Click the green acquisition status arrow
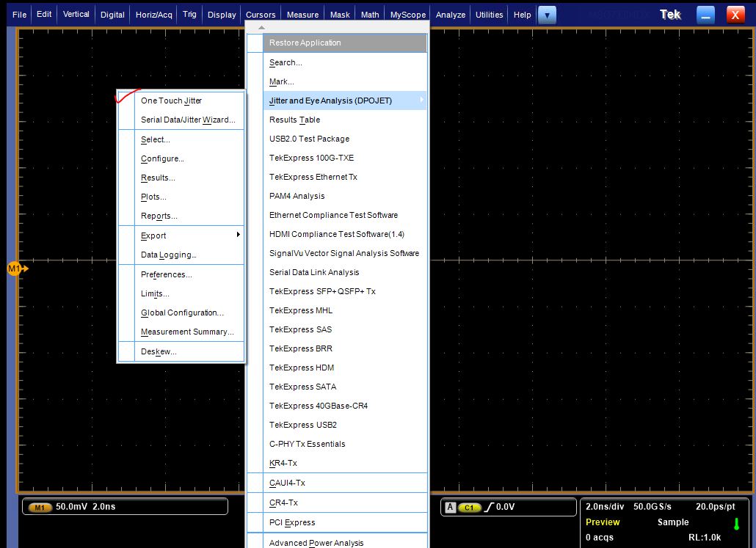This screenshot has height=548, width=756. pos(736,525)
